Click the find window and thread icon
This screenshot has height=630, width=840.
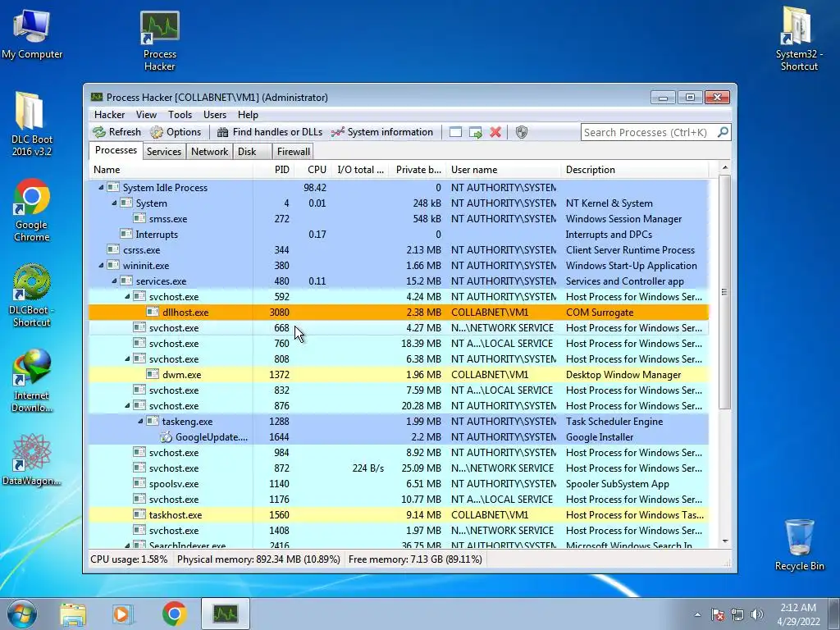coord(475,132)
